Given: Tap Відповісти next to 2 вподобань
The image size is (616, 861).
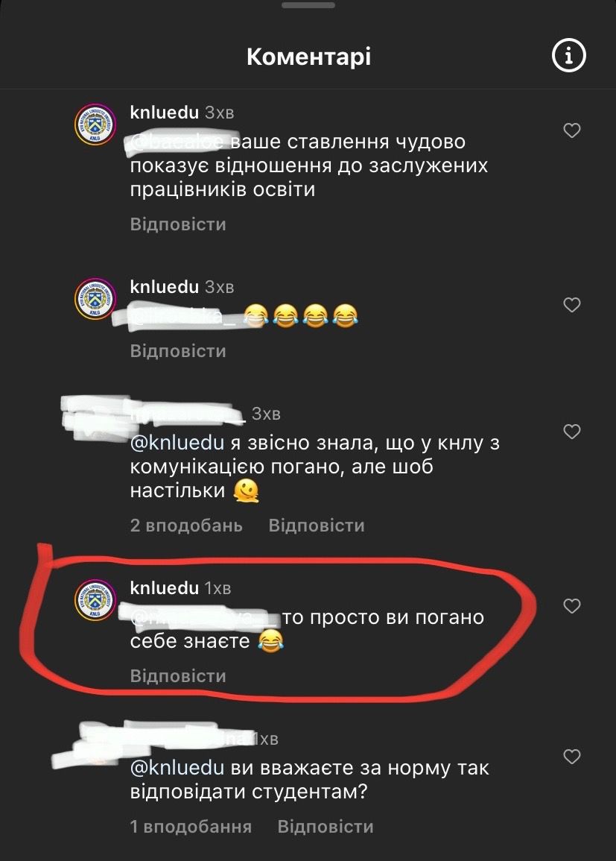Looking at the screenshot, I should (317, 526).
